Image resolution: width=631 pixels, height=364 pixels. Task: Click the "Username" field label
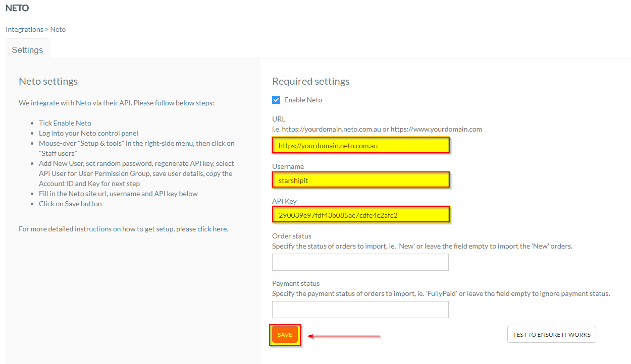coord(288,166)
